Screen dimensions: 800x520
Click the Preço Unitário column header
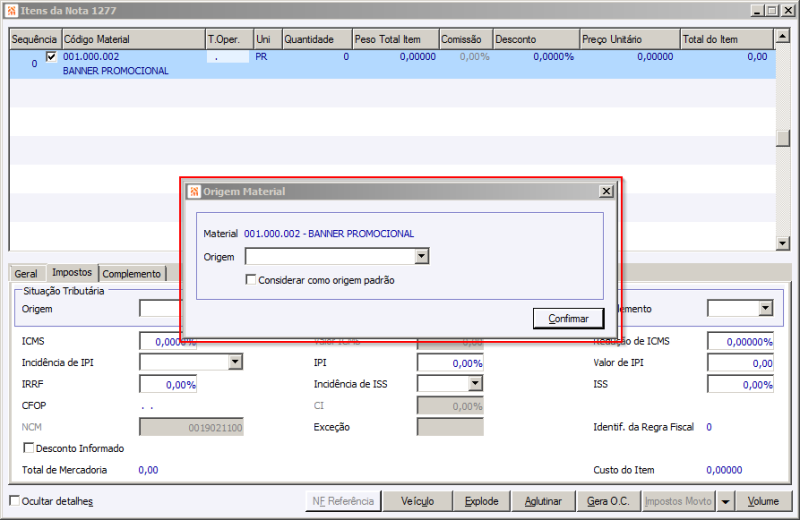point(630,39)
